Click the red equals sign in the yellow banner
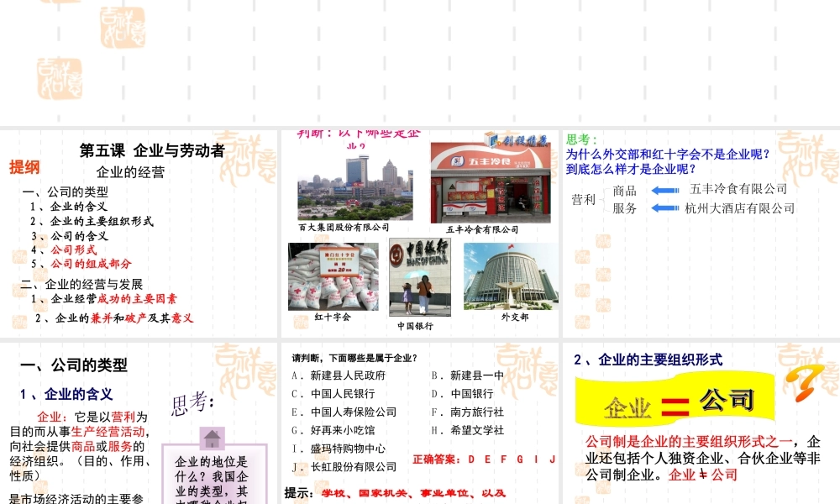 click(675, 406)
